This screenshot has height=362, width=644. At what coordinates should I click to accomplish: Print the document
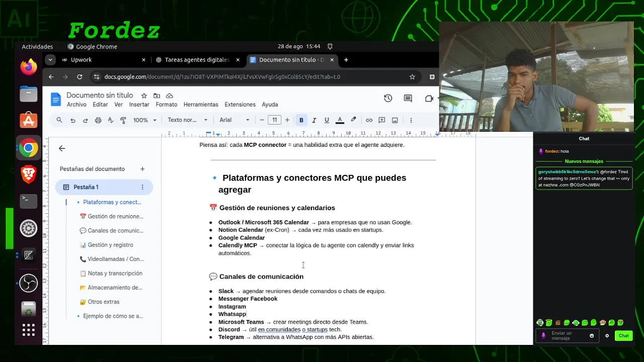98,120
